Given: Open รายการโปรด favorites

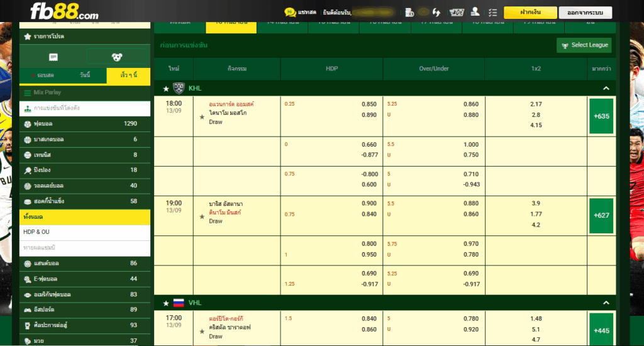Looking at the screenshot, I should click(85, 36).
